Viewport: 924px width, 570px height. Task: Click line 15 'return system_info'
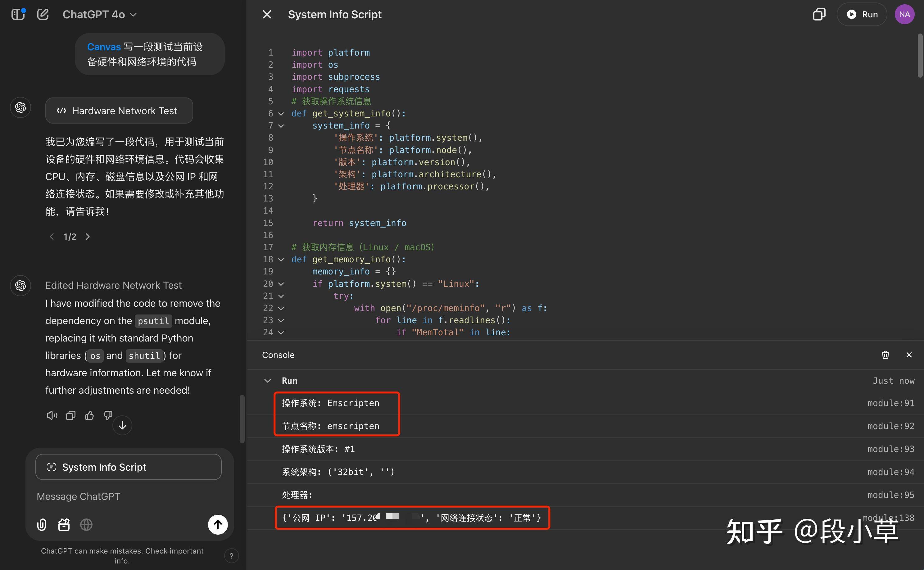click(x=359, y=223)
